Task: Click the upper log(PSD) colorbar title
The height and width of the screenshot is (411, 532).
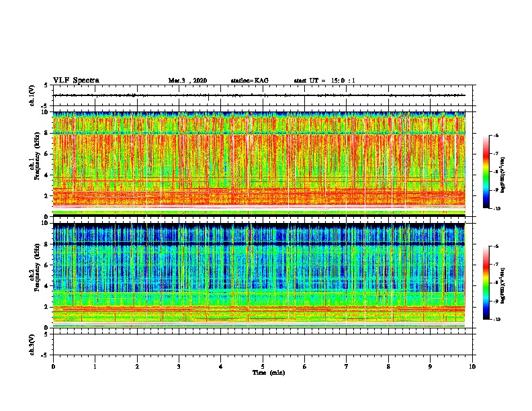Action: [503, 175]
